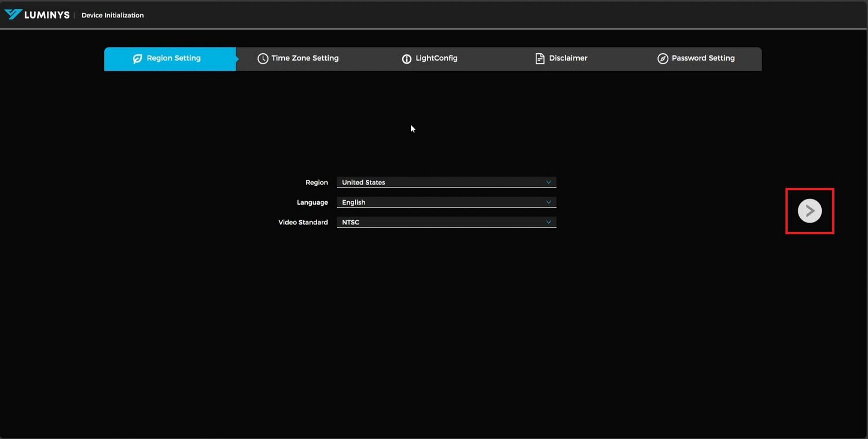The image size is (868, 439).
Task: Click the arrow inside the Next circle button
Action: pyautogui.click(x=809, y=211)
